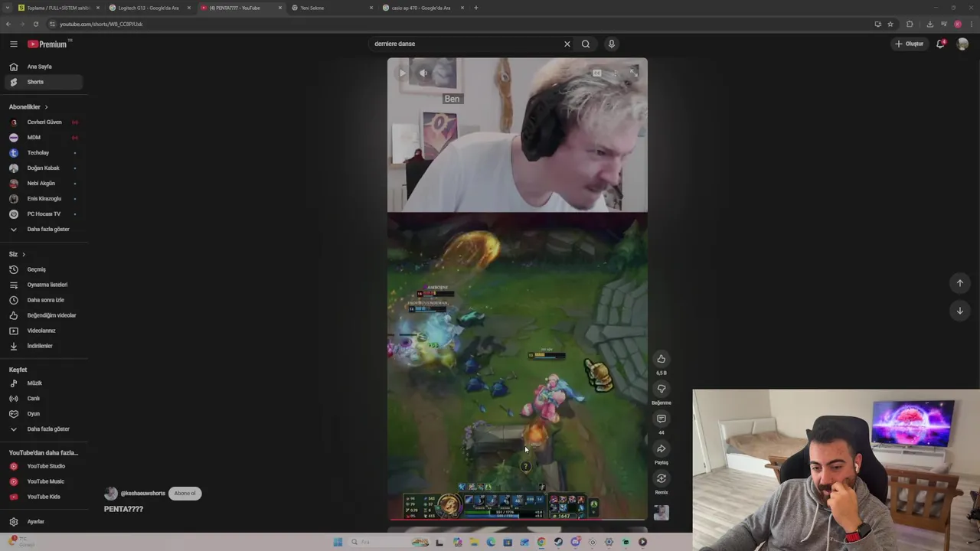Go to next Short with down arrow
980x551 pixels.
pos(959,311)
